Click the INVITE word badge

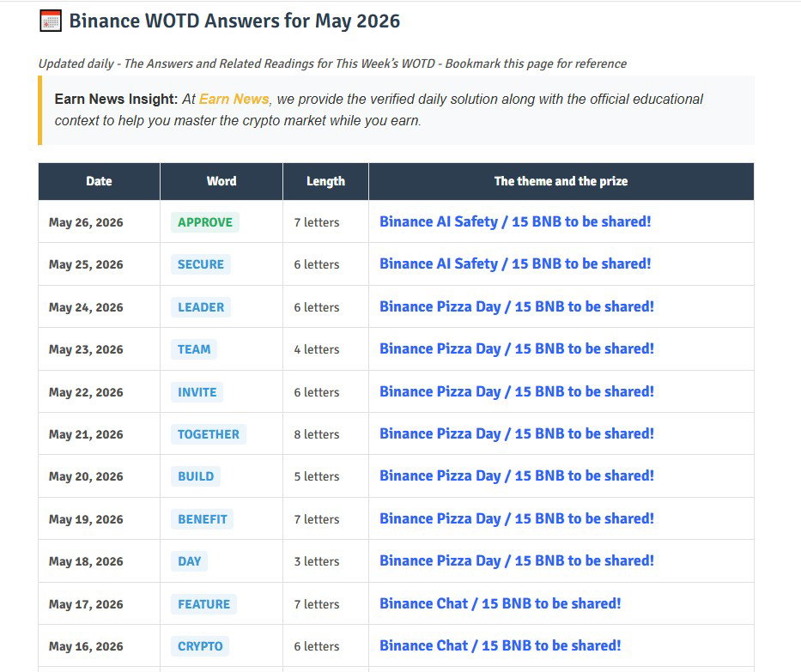[197, 392]
